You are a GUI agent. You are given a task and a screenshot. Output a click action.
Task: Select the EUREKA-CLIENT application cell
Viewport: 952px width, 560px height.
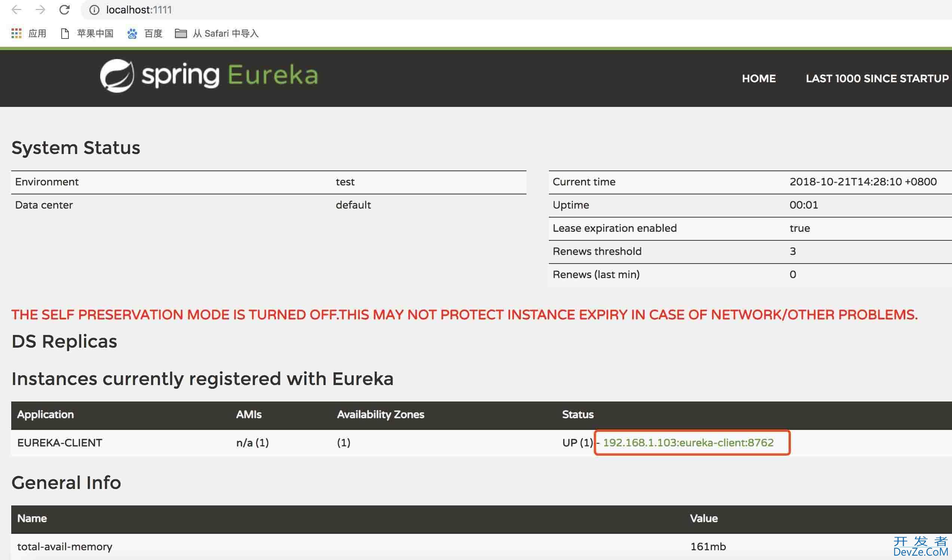point(60,443)
